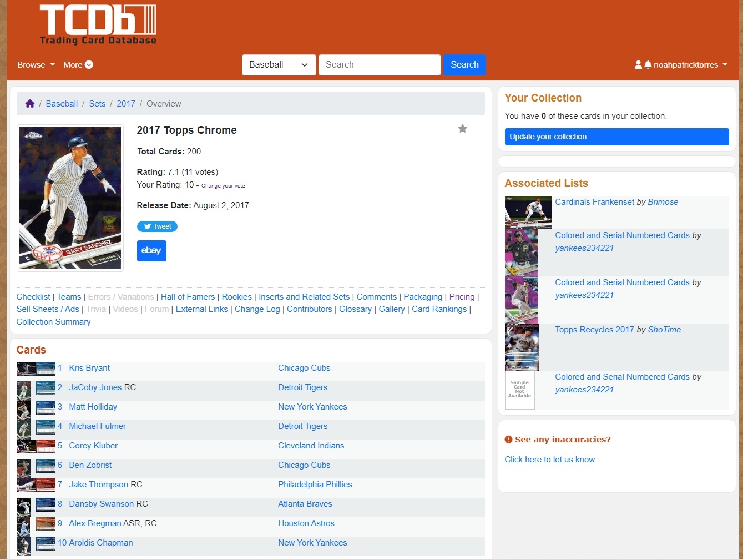Open Atlanta Braves team link

click(305, 504)
